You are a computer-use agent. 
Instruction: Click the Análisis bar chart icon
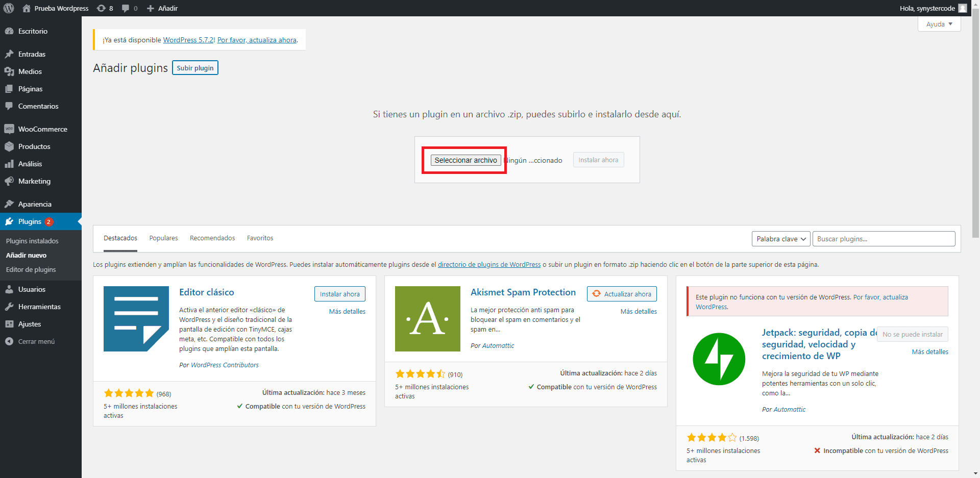click(9, 164)
